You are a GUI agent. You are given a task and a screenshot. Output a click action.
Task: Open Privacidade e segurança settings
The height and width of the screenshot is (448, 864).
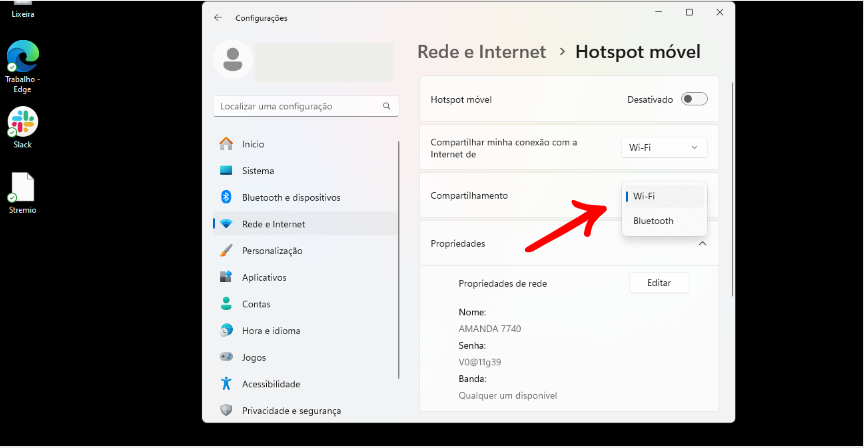(305, 410)
